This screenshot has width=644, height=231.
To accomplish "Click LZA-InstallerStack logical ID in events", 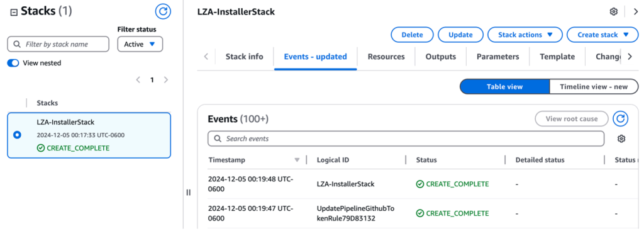I will point(345,184).
